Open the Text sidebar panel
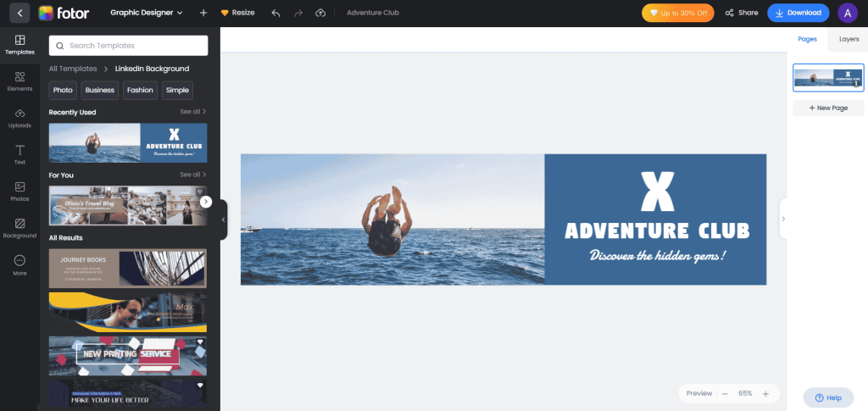Screen dimensions: 868x411 tap(20, 155)
